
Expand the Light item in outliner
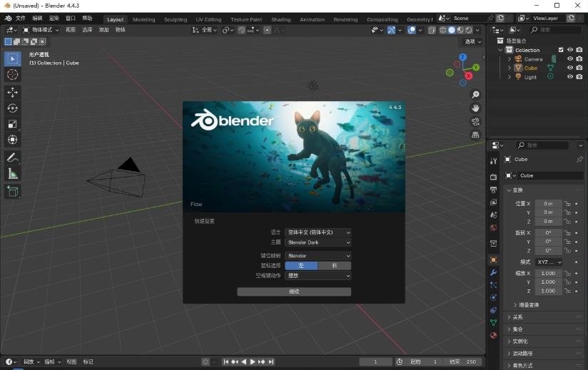coord(510,77)
